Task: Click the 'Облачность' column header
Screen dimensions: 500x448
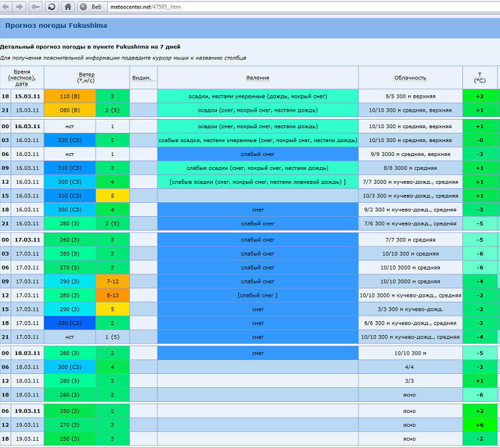Action: tap(410, 77)
